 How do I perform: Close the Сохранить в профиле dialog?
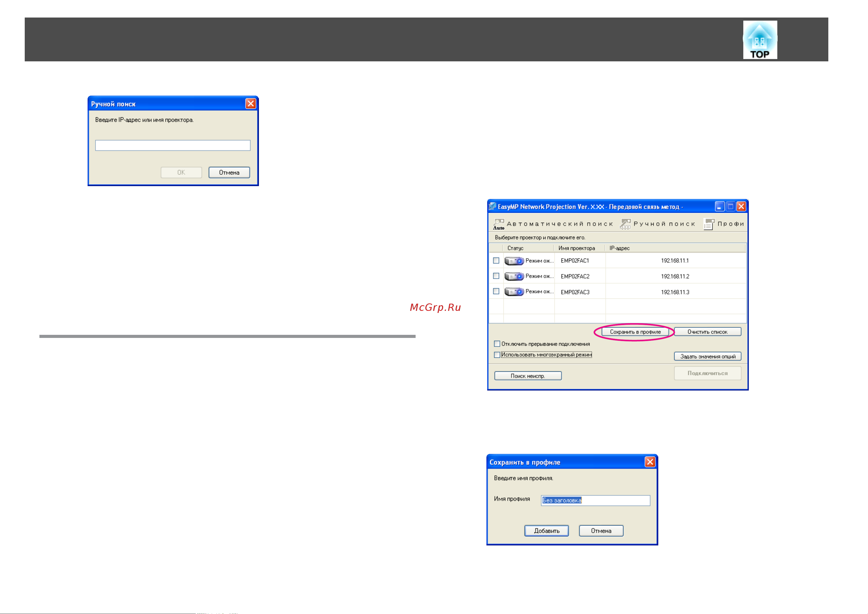(x=650, y=462)
